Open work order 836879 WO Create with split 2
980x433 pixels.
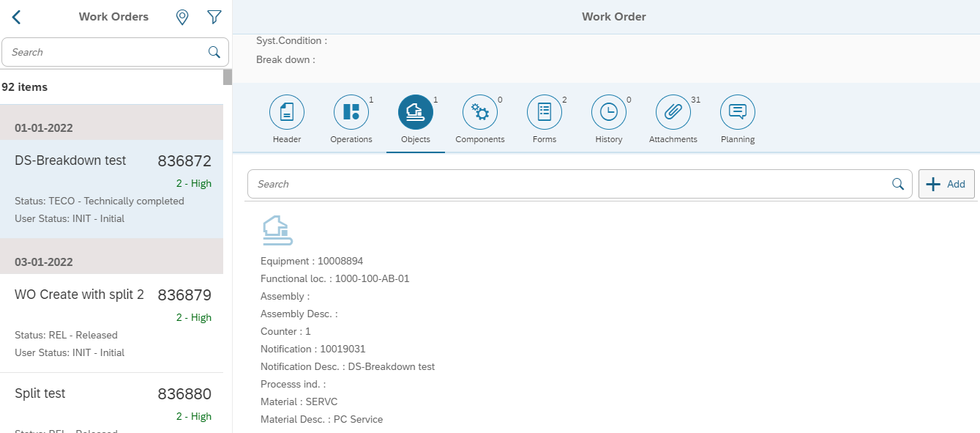coord(113,322)
